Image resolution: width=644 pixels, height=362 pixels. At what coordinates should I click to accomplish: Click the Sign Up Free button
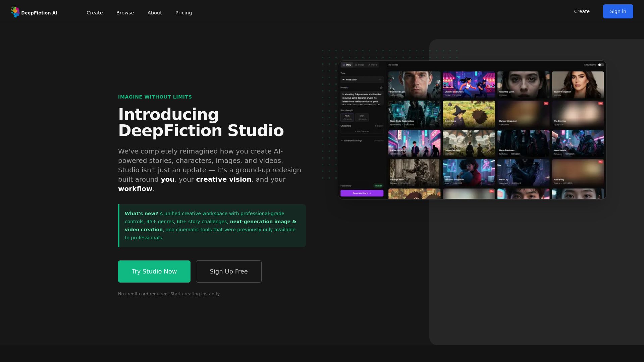coord(228,271)
